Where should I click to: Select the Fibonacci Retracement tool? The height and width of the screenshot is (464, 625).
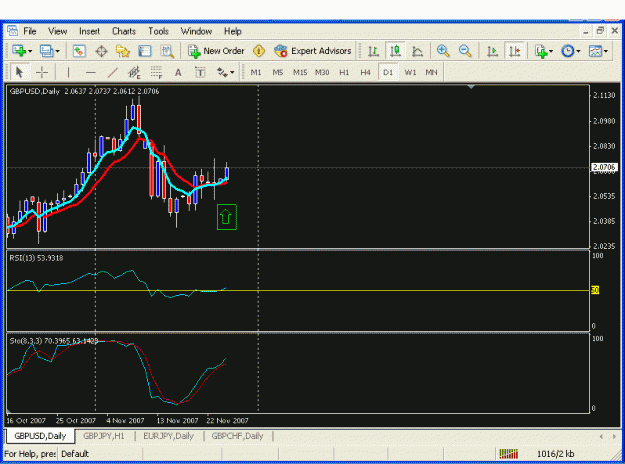click(x=156, y=72)
